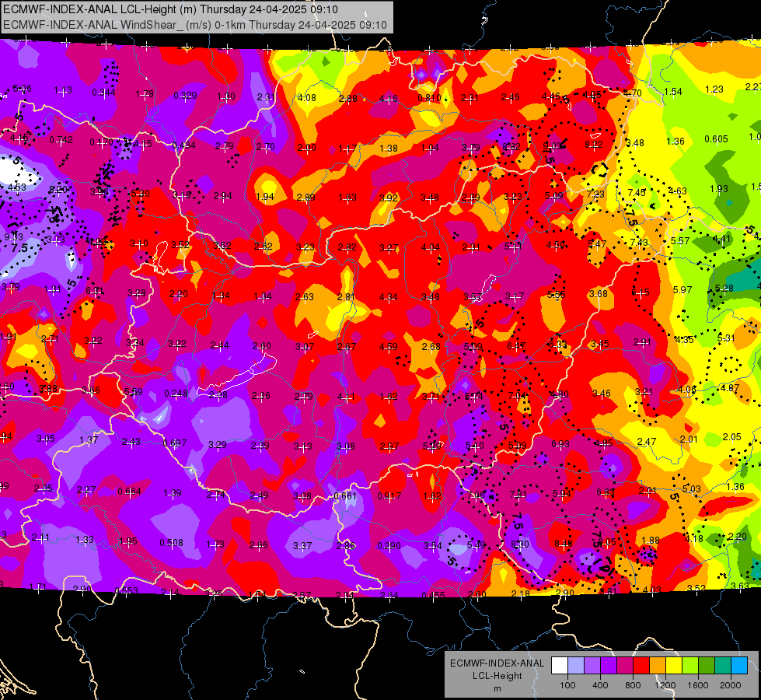
Task: Pick the red legend swatch right of 800
Action: pos(641,666)
